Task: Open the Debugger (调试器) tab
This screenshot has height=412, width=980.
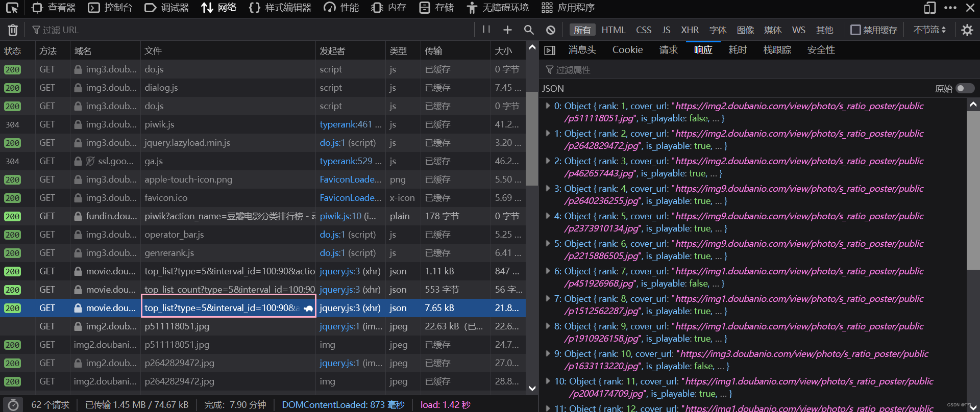Action: point(167,8)
